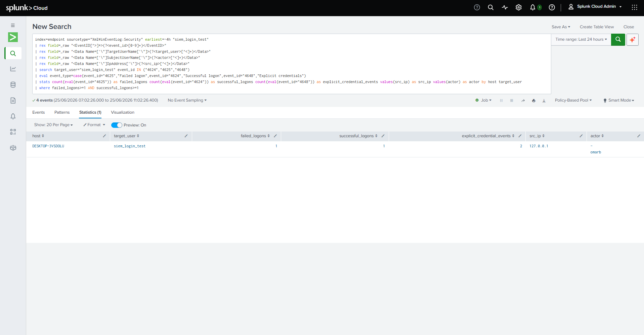Click the Close link
Image resolution: width=644 pixels, height=335 pixels.
(x=629, y=27)
